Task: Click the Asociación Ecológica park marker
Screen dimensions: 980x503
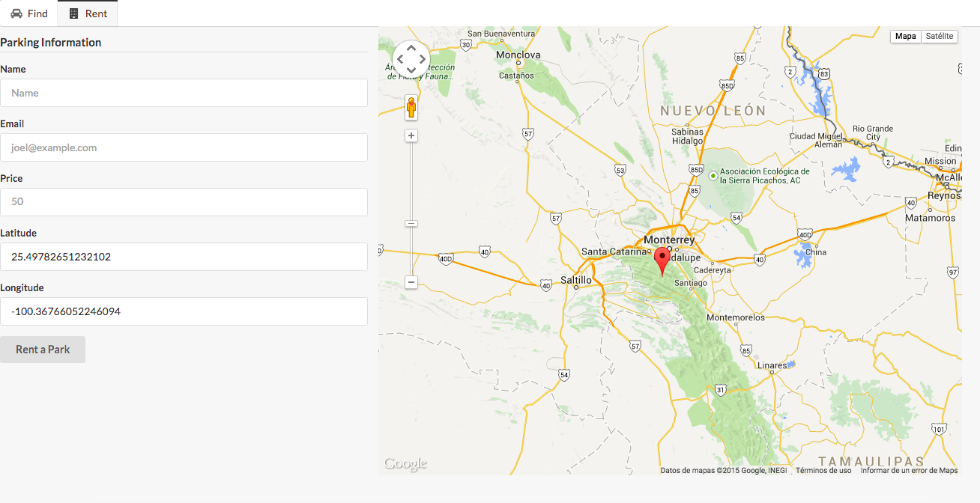Action: [713, 175]
